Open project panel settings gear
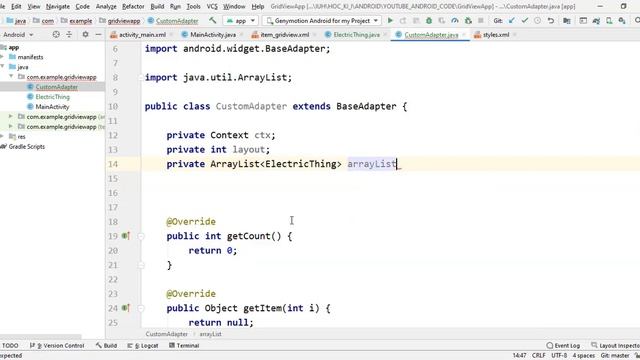This screenshot has height=360, width=640. click(85, 35)
